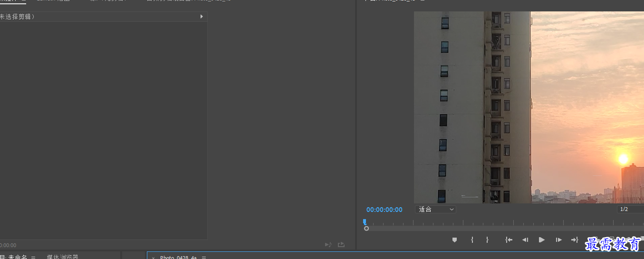
Task: Click the sunset video preview in Program Monitor
Action: (529, 107)
